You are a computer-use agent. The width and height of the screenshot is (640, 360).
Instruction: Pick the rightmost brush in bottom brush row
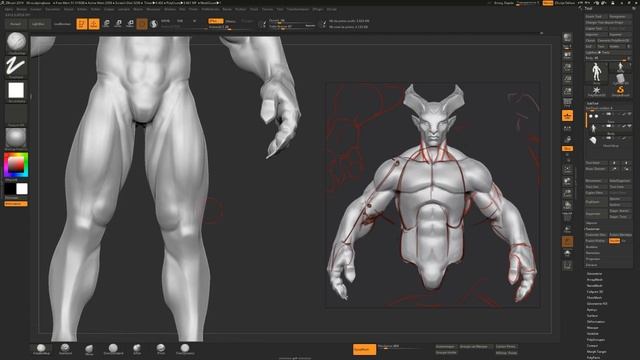pos(185,349)
